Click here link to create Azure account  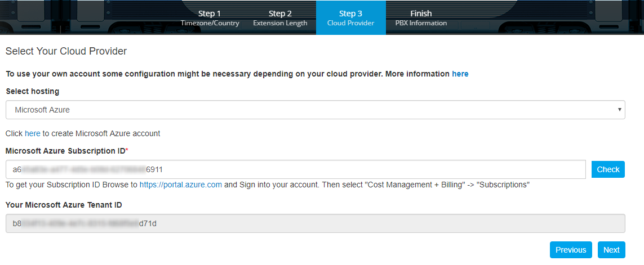[33, 133]
